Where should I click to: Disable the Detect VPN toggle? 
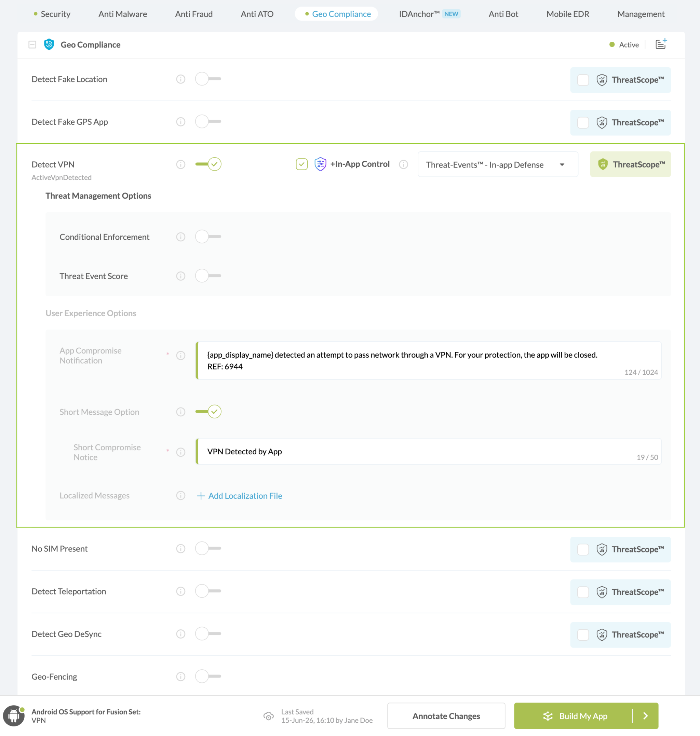(x=208, y=164)
